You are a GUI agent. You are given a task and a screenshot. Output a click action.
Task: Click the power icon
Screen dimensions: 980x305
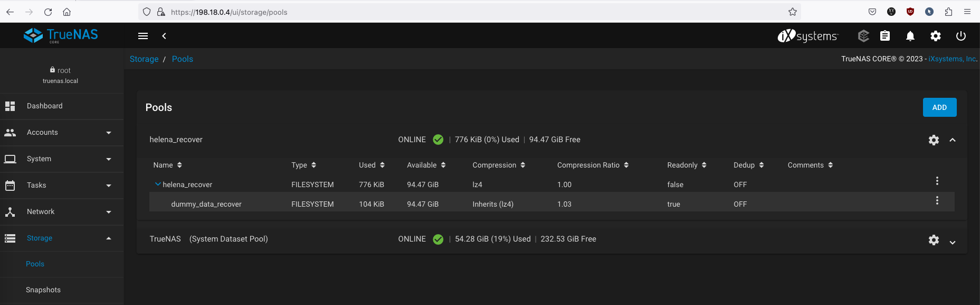(961, 36)
